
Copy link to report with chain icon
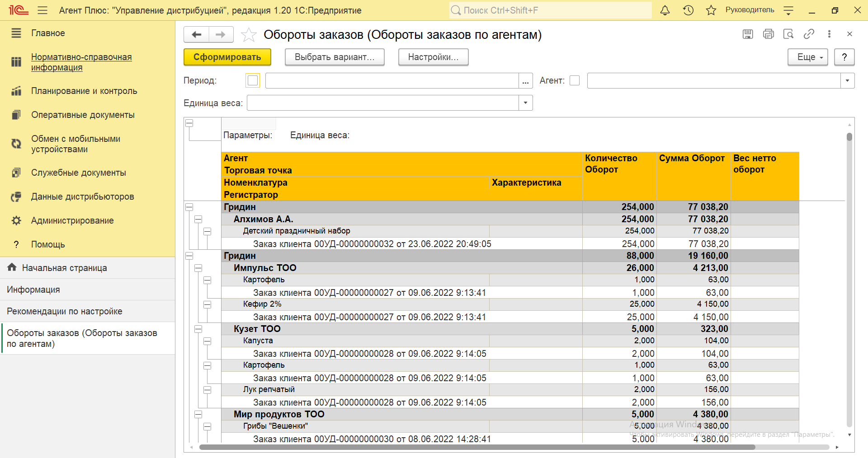tap(809, 34)
